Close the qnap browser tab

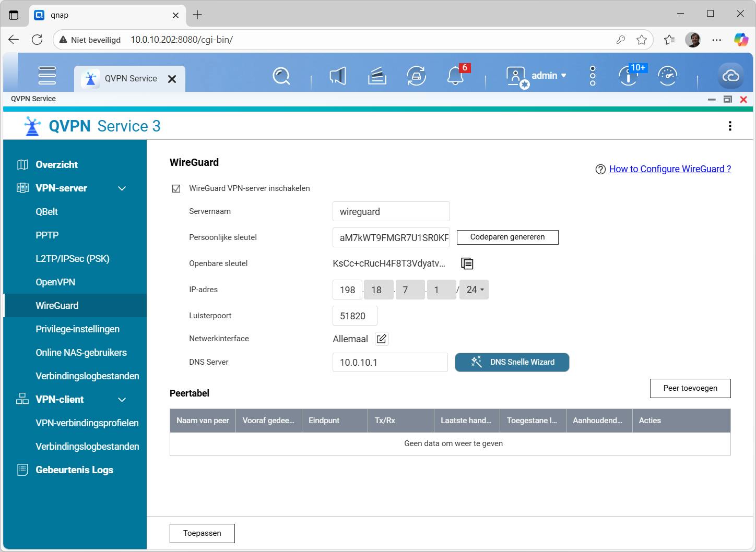(x=176, y=15)
